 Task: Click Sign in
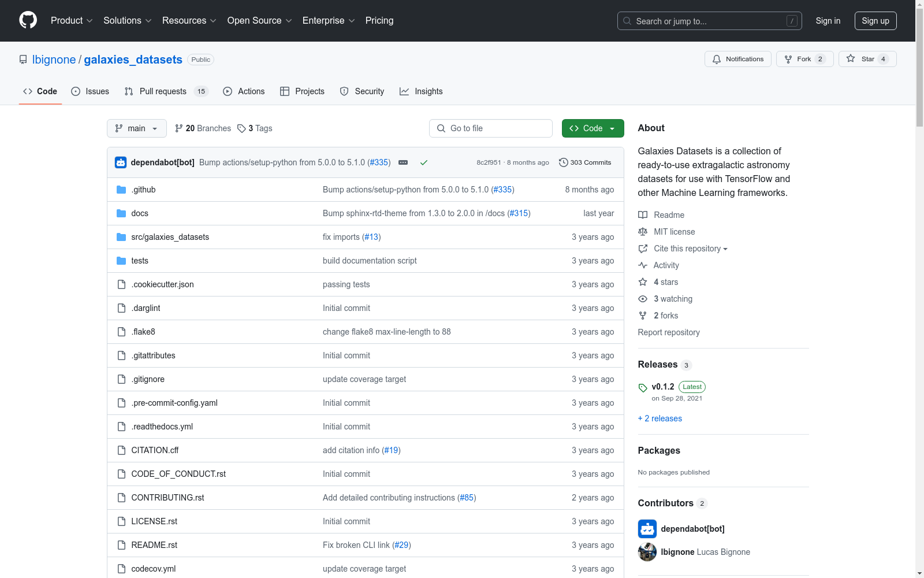[x=828, y=21]
